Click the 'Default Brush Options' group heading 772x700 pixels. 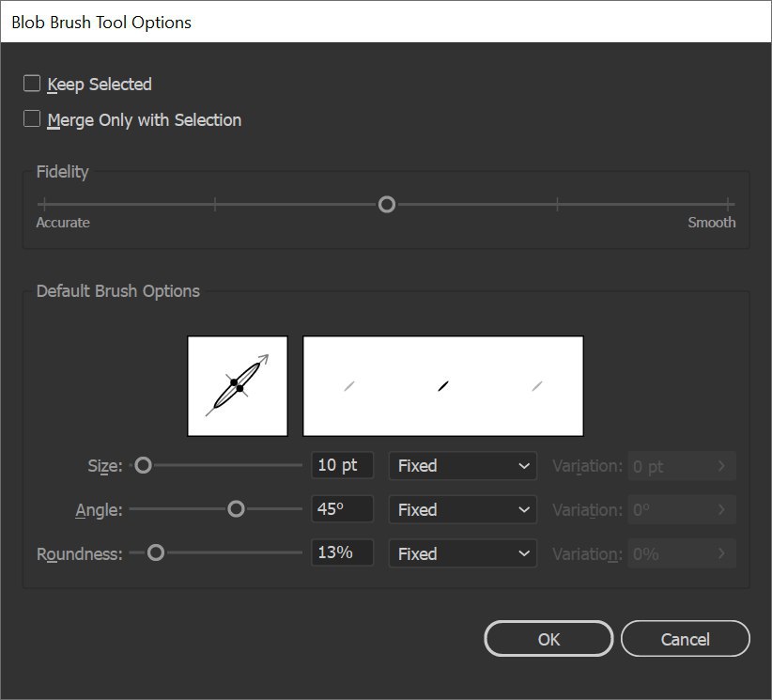click(118, 291)
